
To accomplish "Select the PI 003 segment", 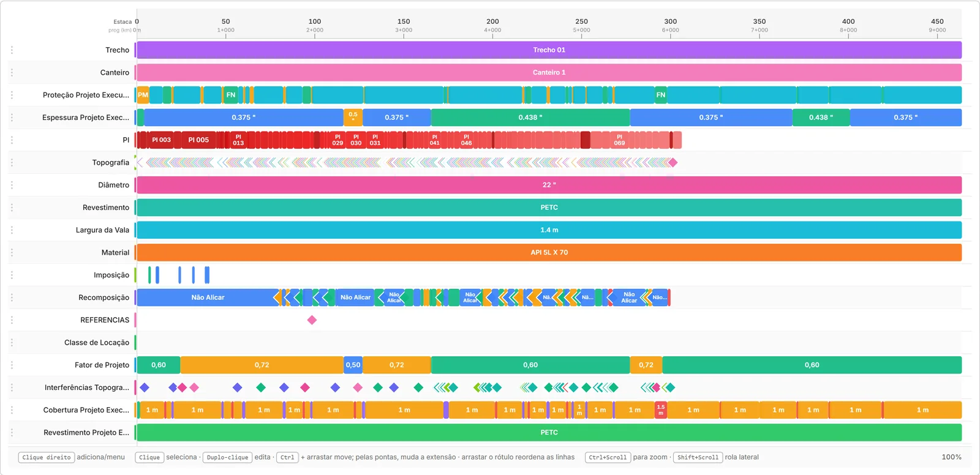I will point(162,140).
